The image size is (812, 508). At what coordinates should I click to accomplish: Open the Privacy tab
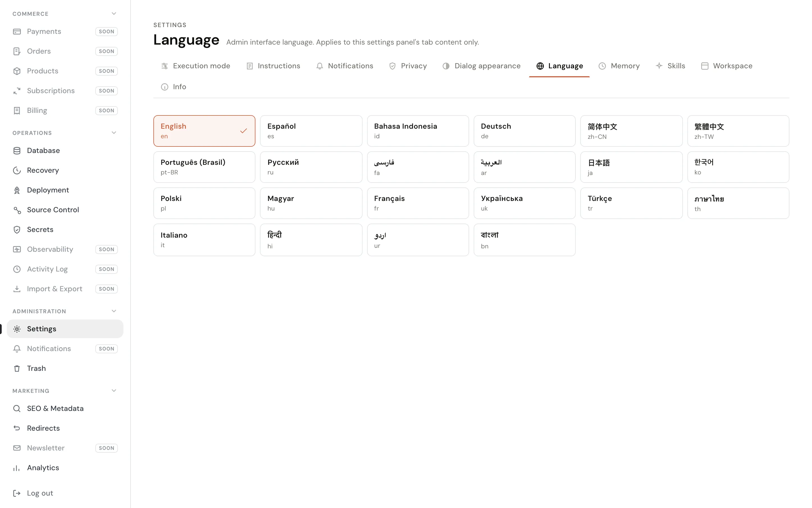pos(408,66)
